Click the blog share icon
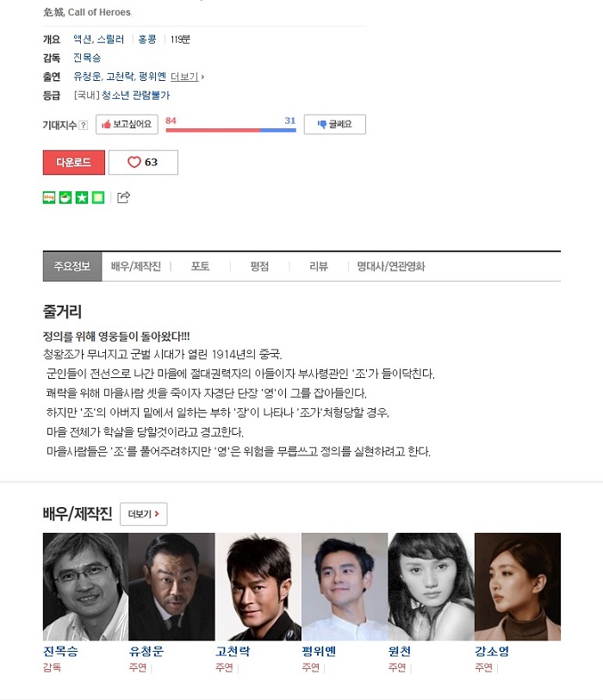603x700 pixels. tap(49, 197)
